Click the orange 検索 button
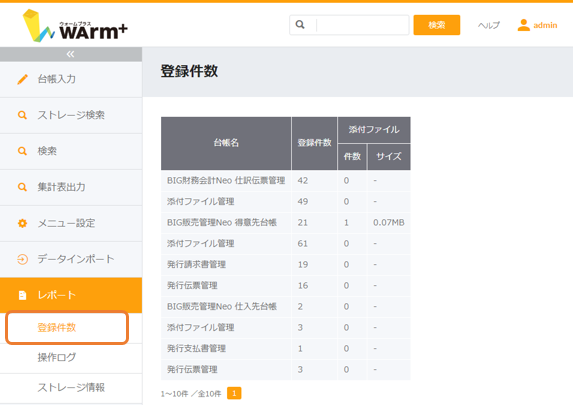This screenshot has height=405, width=573. click(437, 25)
